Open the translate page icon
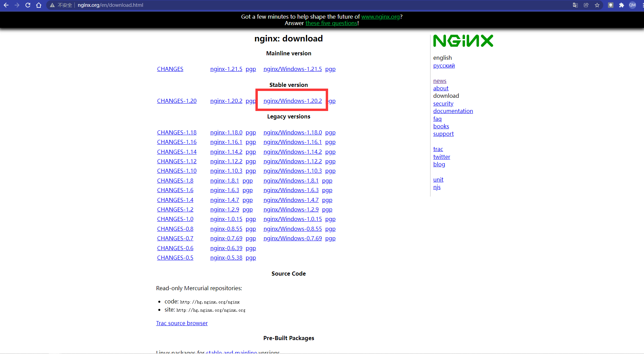 [575, 5]
